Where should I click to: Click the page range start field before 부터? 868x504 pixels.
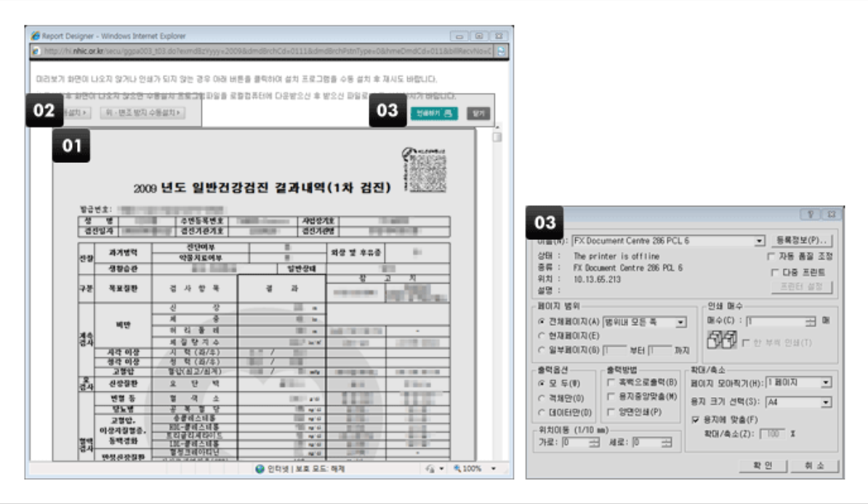coord(614,351)
